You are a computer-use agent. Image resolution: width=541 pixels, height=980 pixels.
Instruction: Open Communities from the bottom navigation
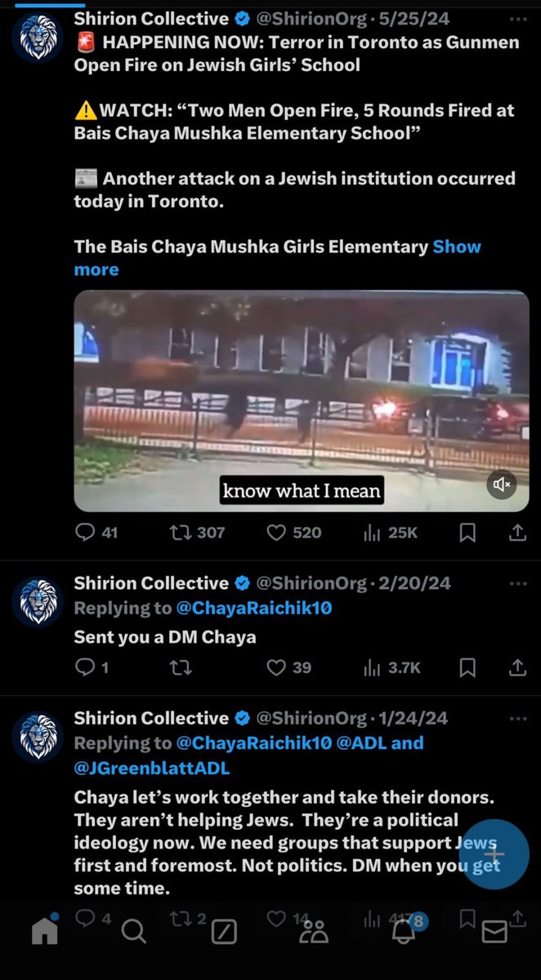[314, 931]
